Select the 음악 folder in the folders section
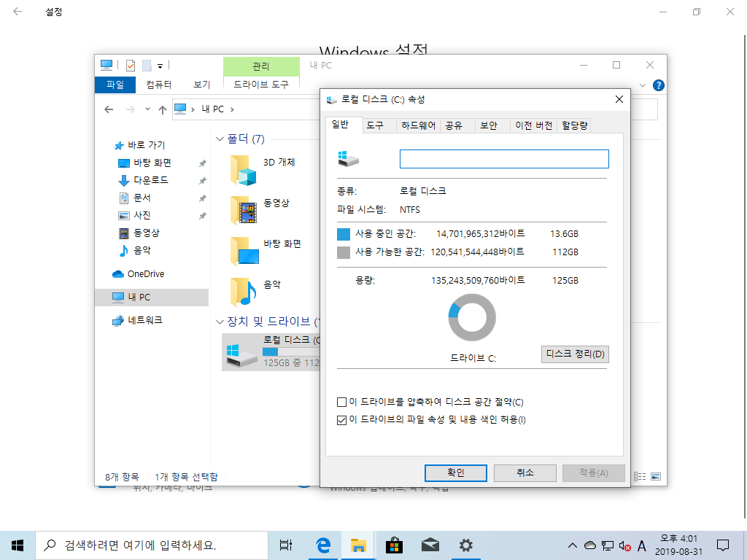This screenshot has height=560, width=747. point(244,292)
